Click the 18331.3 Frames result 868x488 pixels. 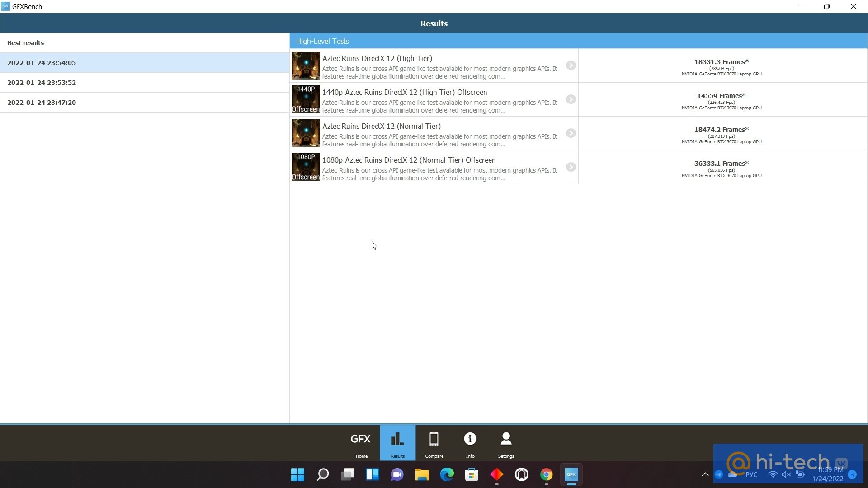(x=722, y=62)
